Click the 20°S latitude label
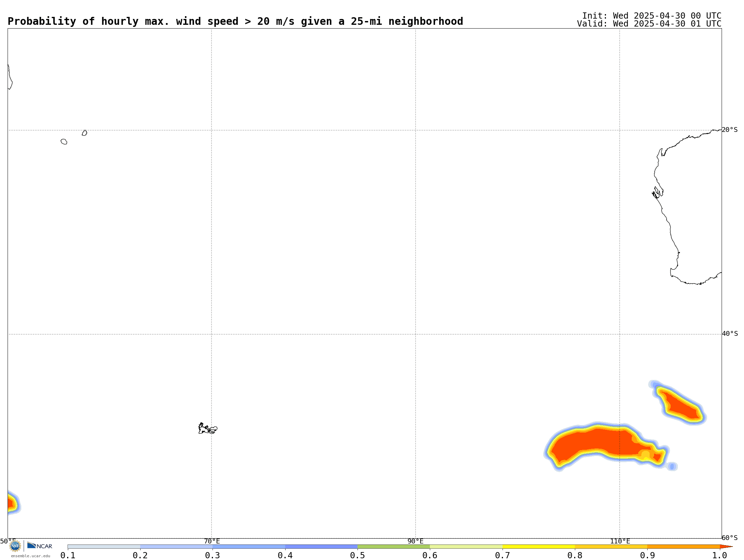 coord(730,130)
